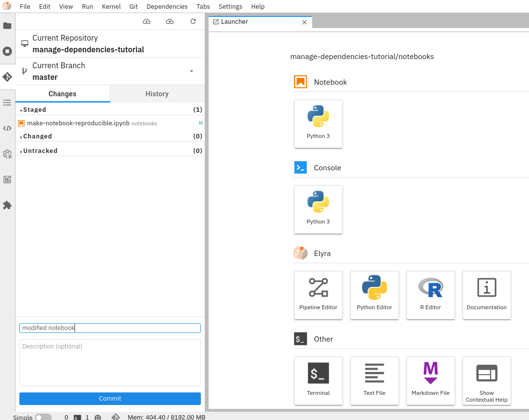Viewport: 529px width, 420px height.
Task: Click the memory usage status text
Action: point(166,417)
